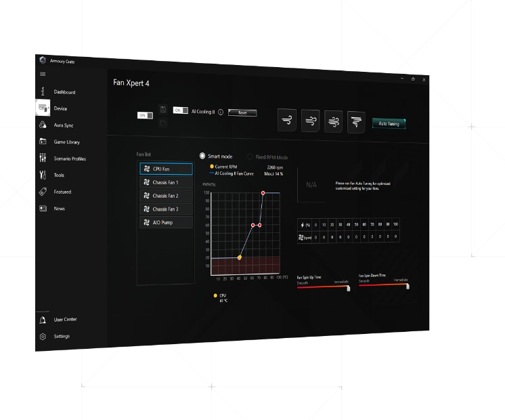
Task: Click the Reset button
Action: (242, 112)
